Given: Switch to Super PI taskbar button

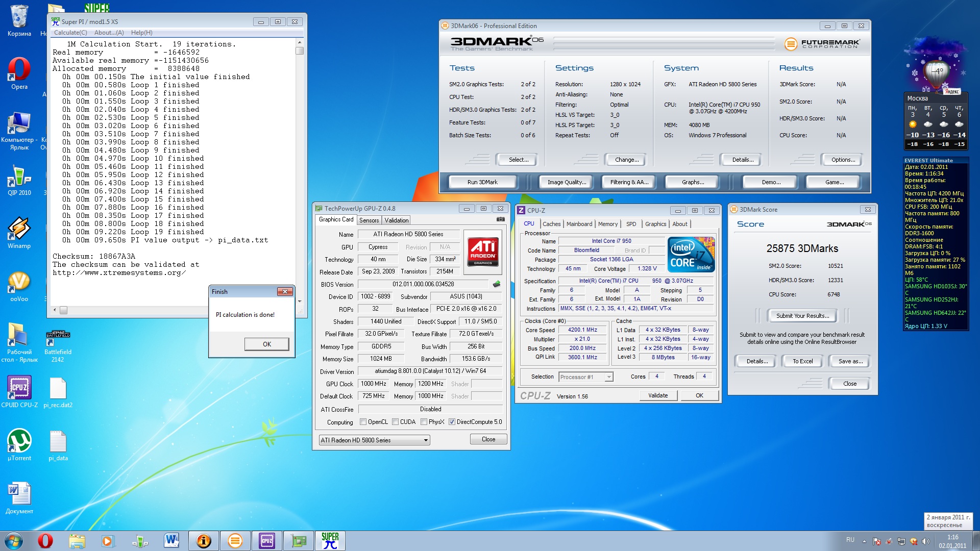Looking at the screenshot, I should 330,541.
